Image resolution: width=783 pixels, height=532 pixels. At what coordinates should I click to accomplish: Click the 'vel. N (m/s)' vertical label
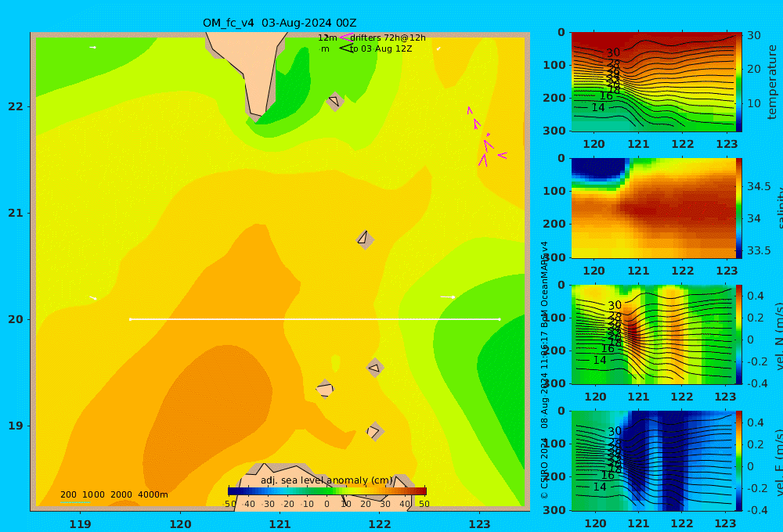tap(778, 336)
